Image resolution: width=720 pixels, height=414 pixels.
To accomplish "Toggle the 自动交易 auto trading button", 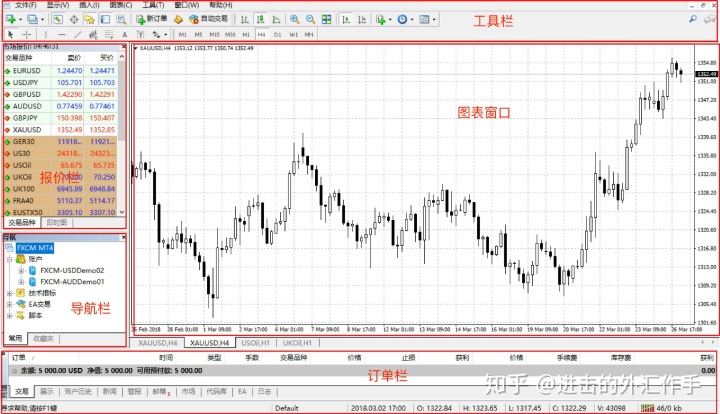I will coord(208,19).
